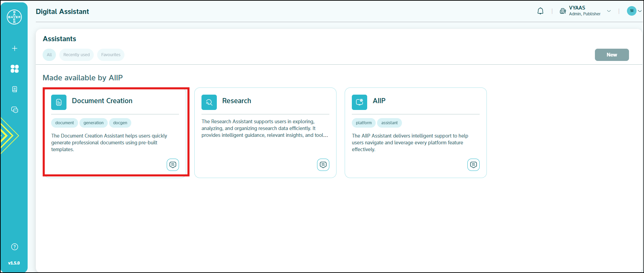The width and height of the screenshot is (644, 273).
Task: Switch to Recently used filter
Action: click(76, 55)
